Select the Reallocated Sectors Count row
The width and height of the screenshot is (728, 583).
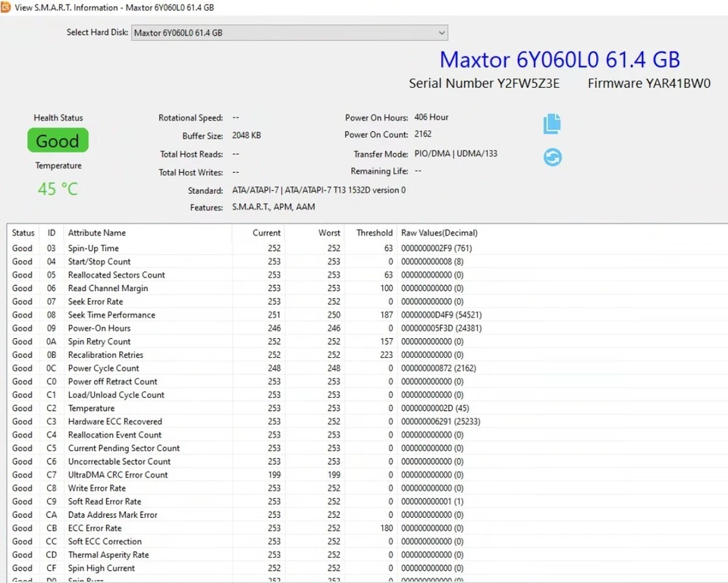[152, 274]
